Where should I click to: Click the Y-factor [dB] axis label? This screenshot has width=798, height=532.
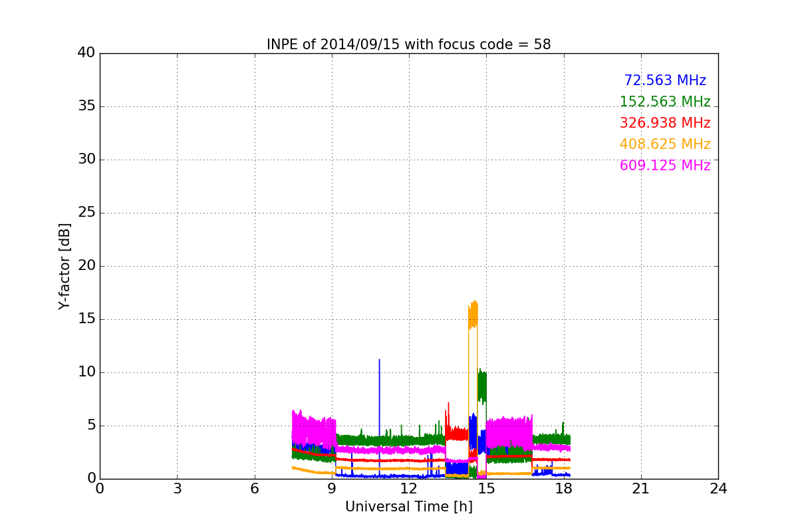(65, 266)
